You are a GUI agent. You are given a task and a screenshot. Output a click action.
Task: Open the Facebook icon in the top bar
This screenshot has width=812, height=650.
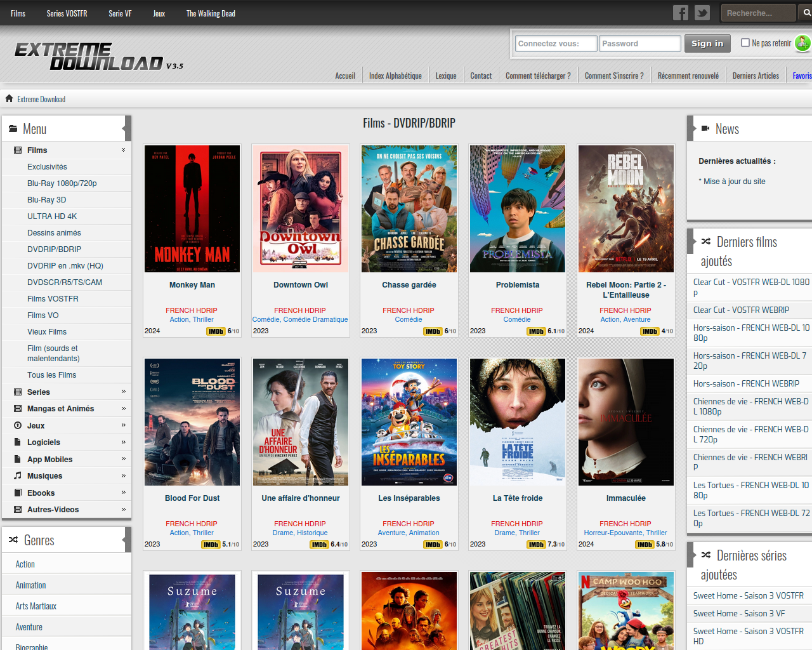point(681,13)
